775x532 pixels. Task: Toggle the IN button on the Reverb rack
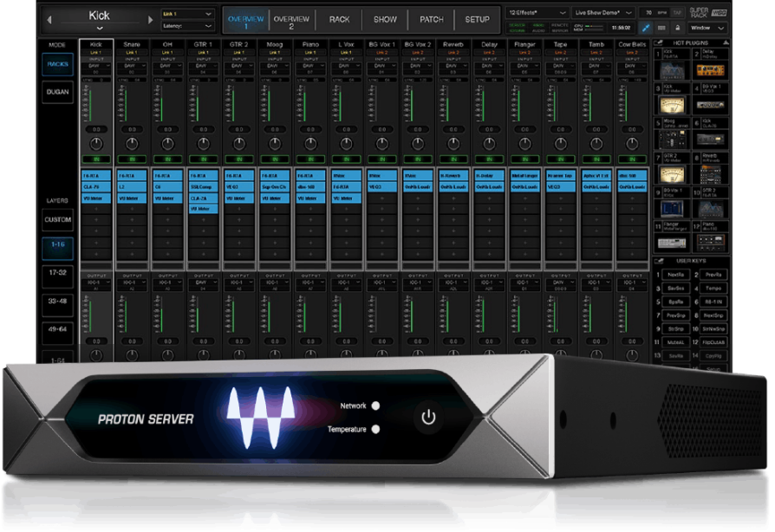453,159
